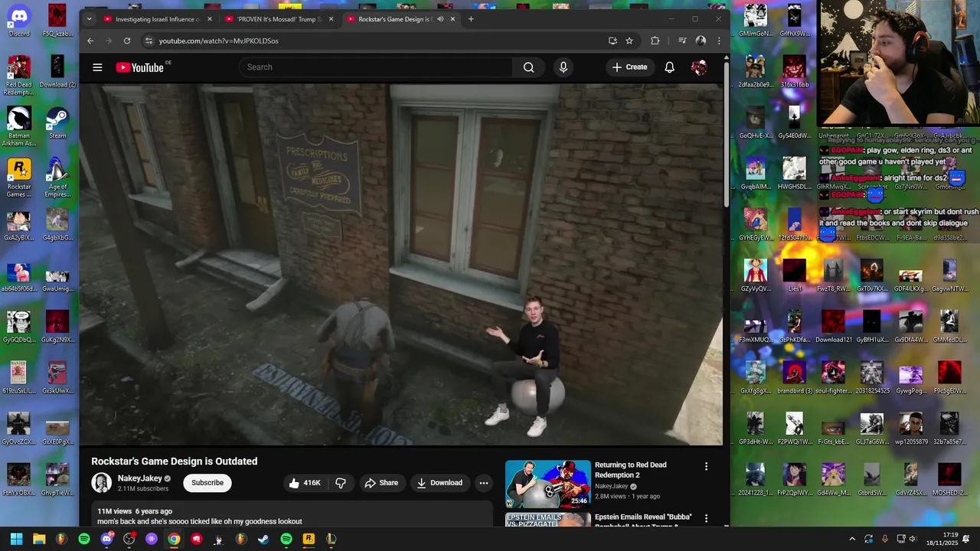The width and height of the screenshot is (980, 551).
Task: Select the Rockstar Games desktop shortcut
Action: (19, 178)
